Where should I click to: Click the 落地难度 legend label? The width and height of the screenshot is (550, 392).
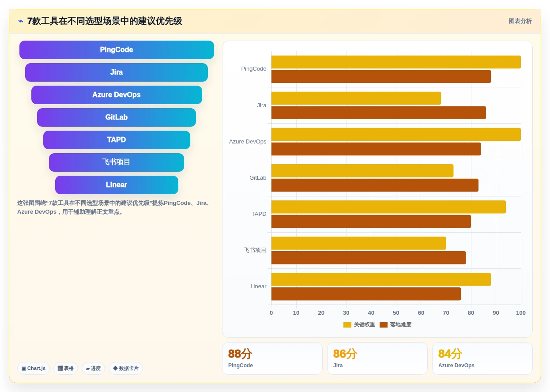(401, 324)
